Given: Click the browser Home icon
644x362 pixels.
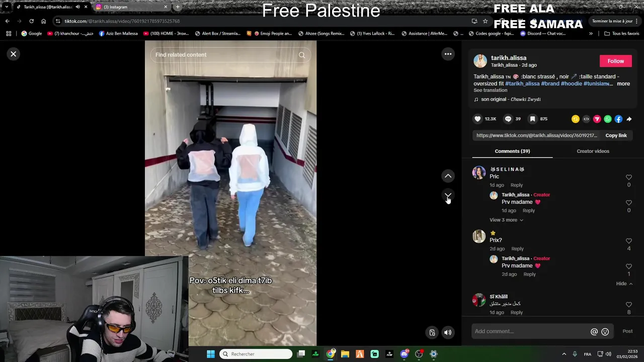Looking at the screenshot, I should [43, 21].
